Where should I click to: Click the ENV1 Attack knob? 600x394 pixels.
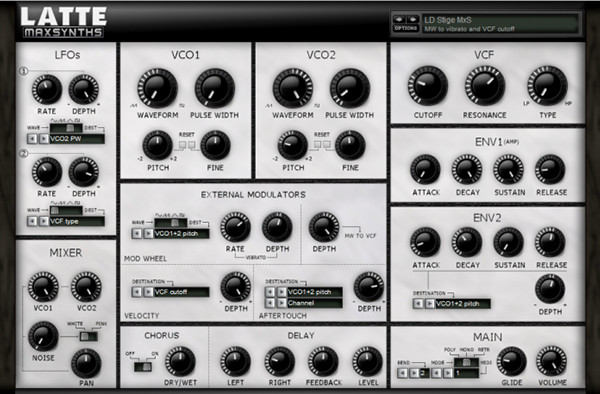point(425,169)
